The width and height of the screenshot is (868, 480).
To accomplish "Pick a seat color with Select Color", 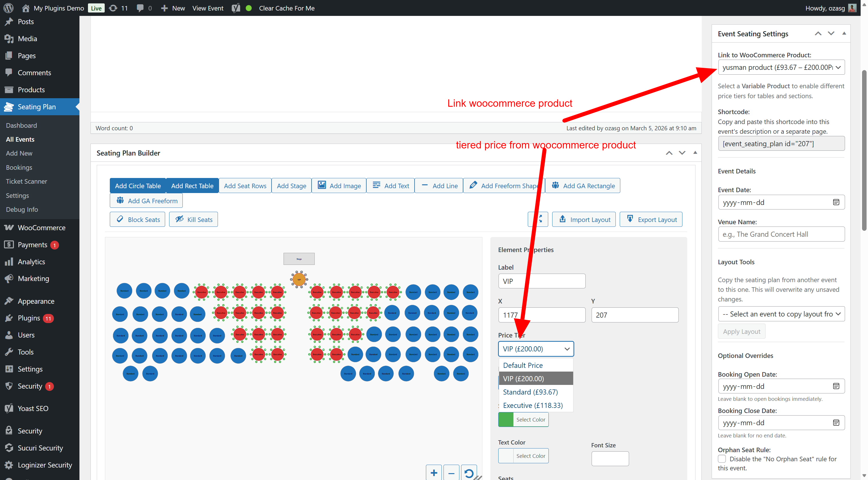I will (x=530, y=419).
